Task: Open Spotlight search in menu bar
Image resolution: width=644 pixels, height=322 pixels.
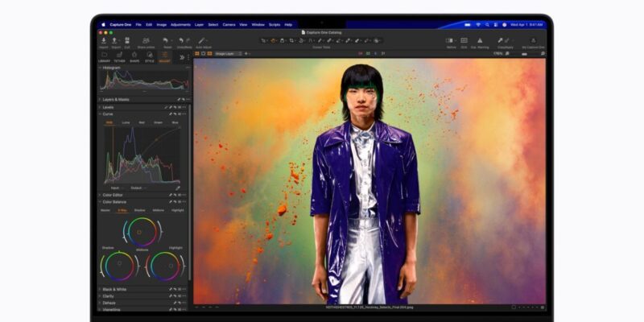Action: click(x=487, y=25)
